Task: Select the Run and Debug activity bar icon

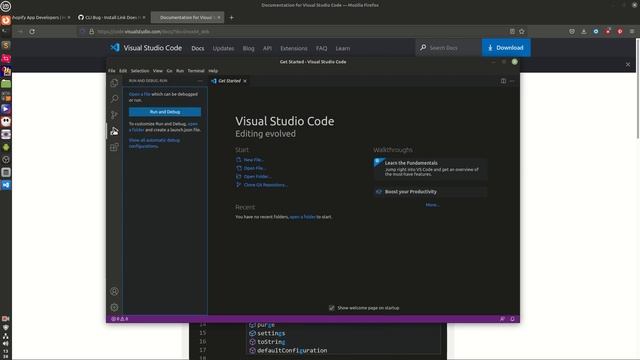Action: coord(114,131)
